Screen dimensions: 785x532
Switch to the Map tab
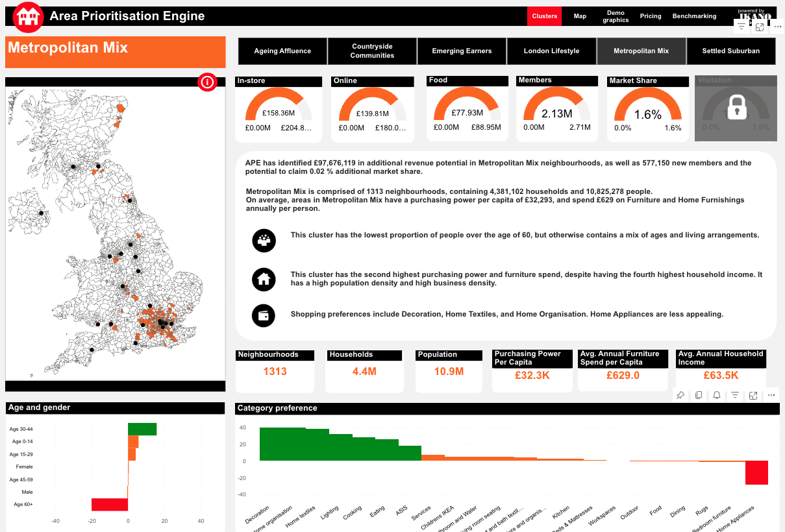pos(580,16)
